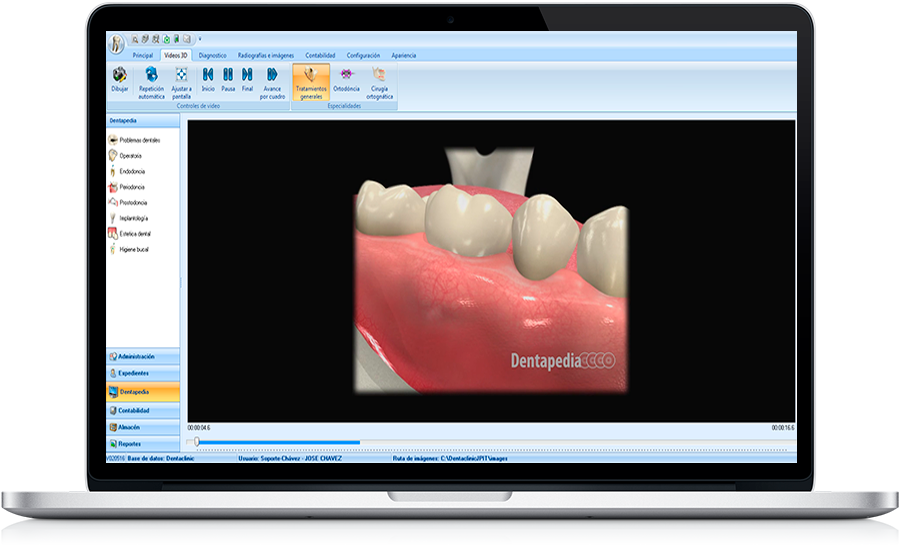Open the Diagnostico ribbon tab
The height and width of the screenshot is (548, 900).
[x=212, y=55]
